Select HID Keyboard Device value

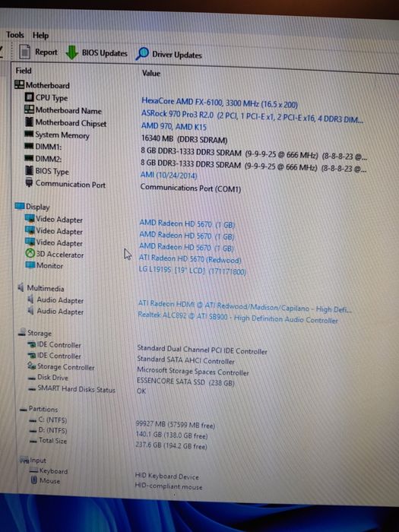click(167, 476)
